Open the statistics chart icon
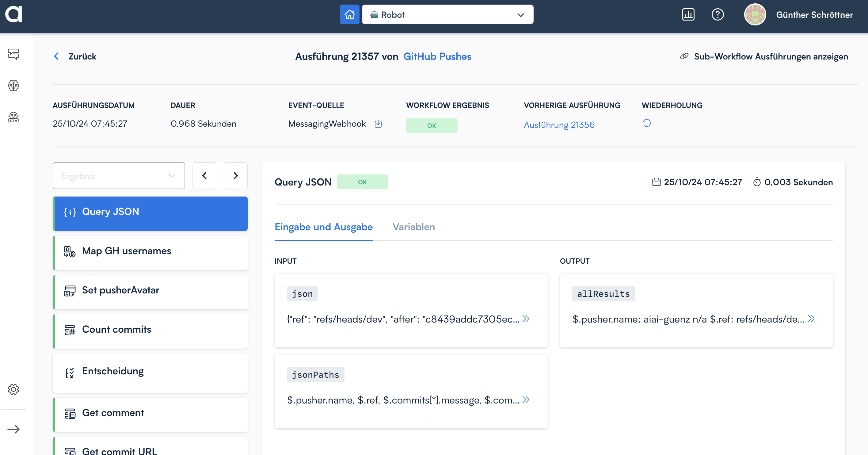This screenshot has width=868, height=455. 688,14
